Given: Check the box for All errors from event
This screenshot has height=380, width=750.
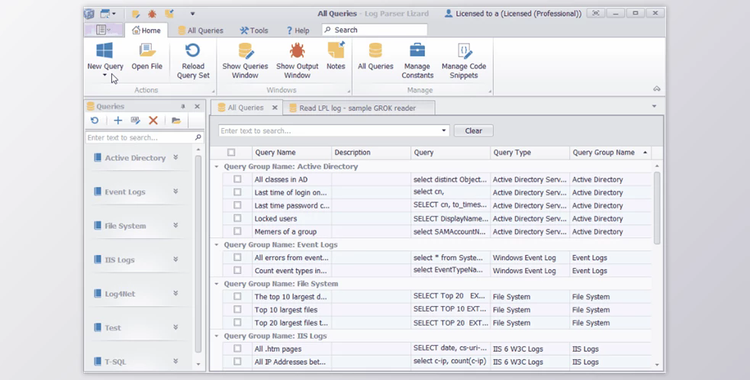Looking at the screenshot, I should (x=237, y=257).
